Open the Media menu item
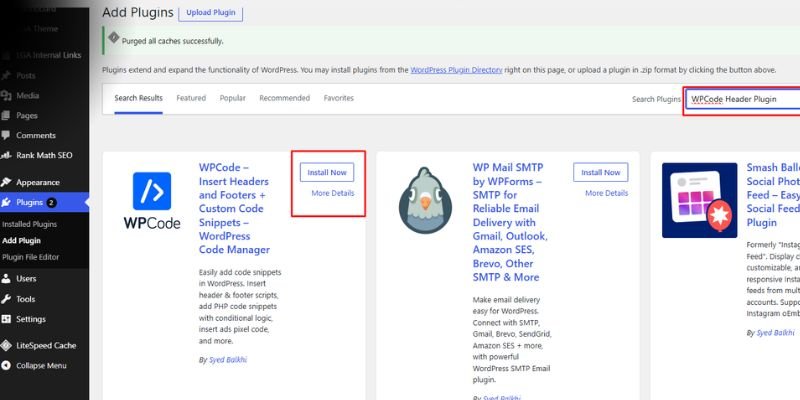800x400 pixels. [x=28, y=95]
